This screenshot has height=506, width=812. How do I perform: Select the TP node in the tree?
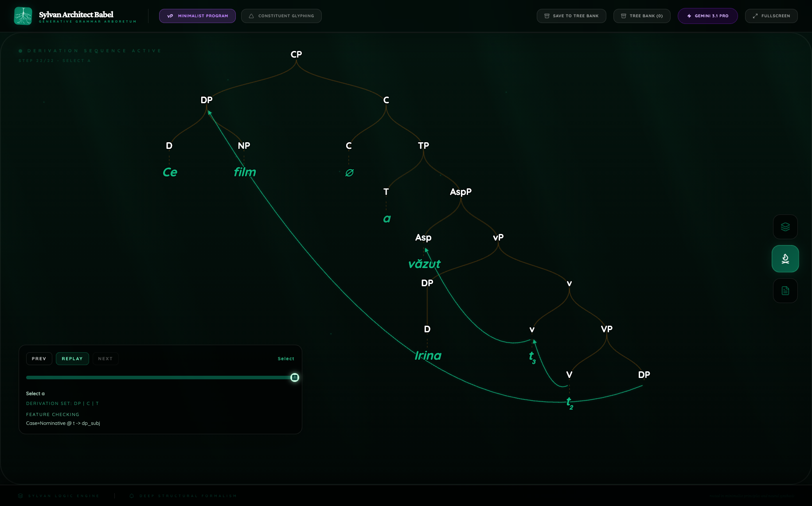[x=423, y=146]
